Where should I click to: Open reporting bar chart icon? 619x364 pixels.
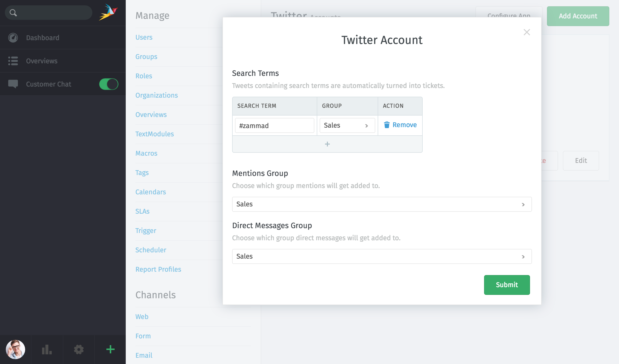(x=47, y=349)
